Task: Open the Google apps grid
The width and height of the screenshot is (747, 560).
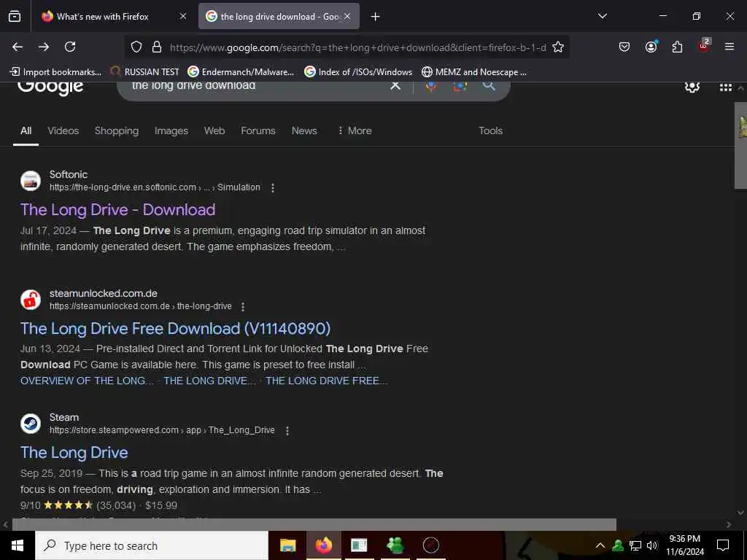Action: (726, 87)
